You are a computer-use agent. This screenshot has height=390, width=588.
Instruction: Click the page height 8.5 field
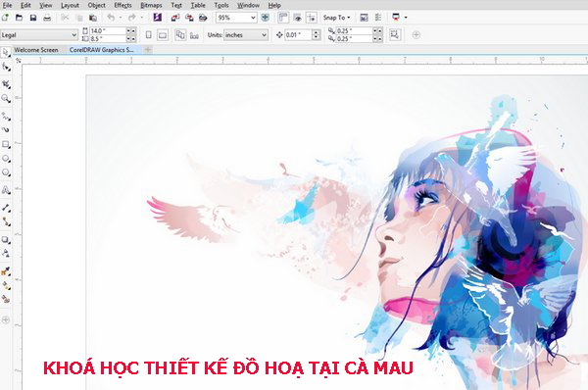107,38
